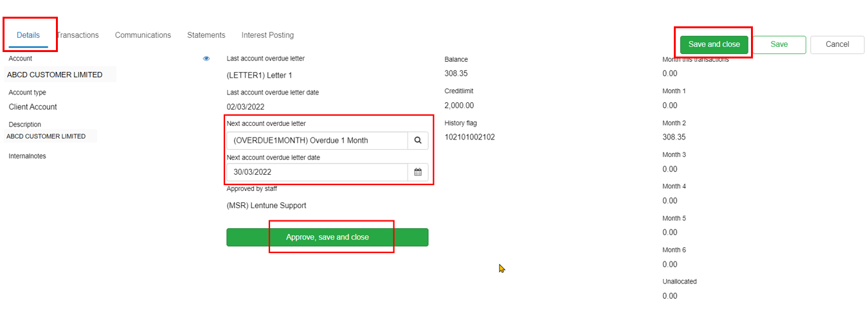The image size is (868, 311).
Task: Click the next overdue letter date field
Action: point(317,172)
